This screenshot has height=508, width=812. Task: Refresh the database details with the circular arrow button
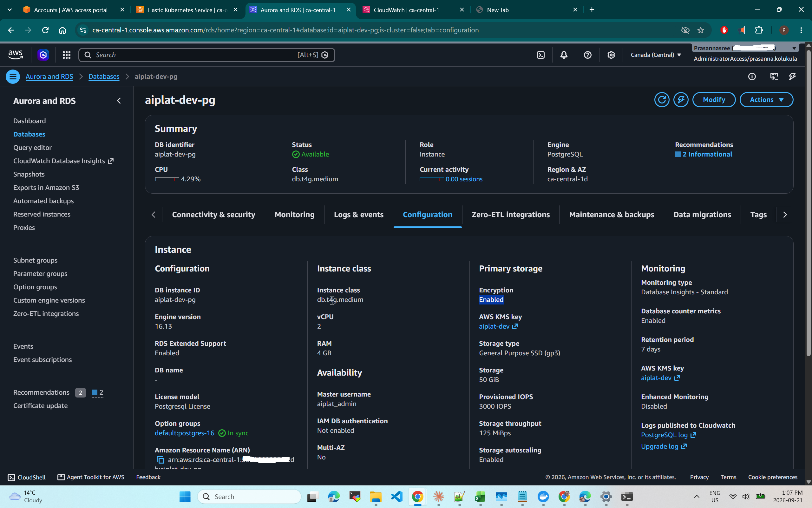coord(662,100)
